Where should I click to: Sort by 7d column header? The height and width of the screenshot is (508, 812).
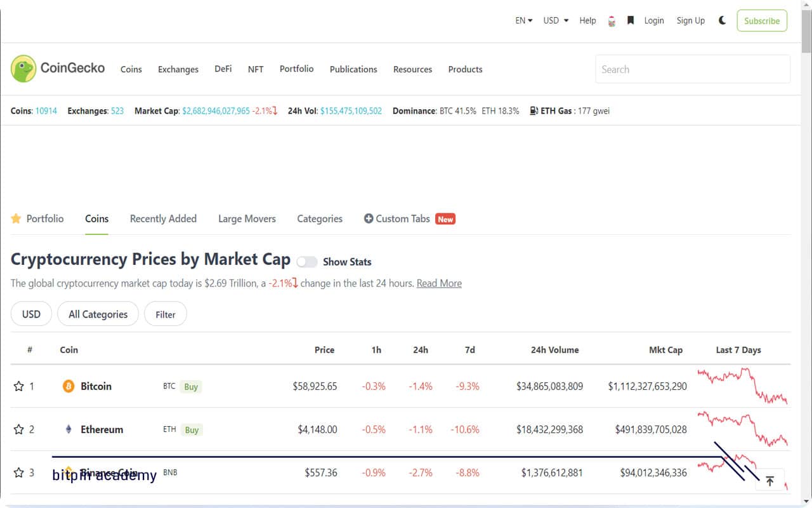click(x=470, y=350)
